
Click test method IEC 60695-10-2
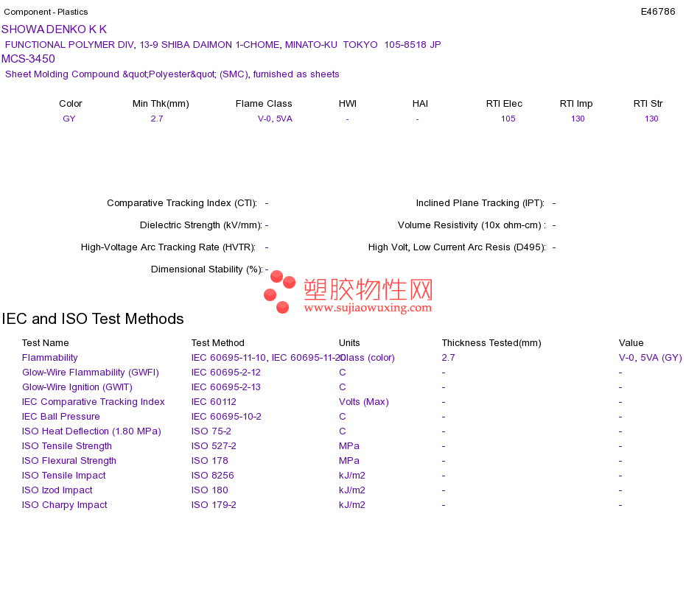pyautogui.click(x=226, y=417)
